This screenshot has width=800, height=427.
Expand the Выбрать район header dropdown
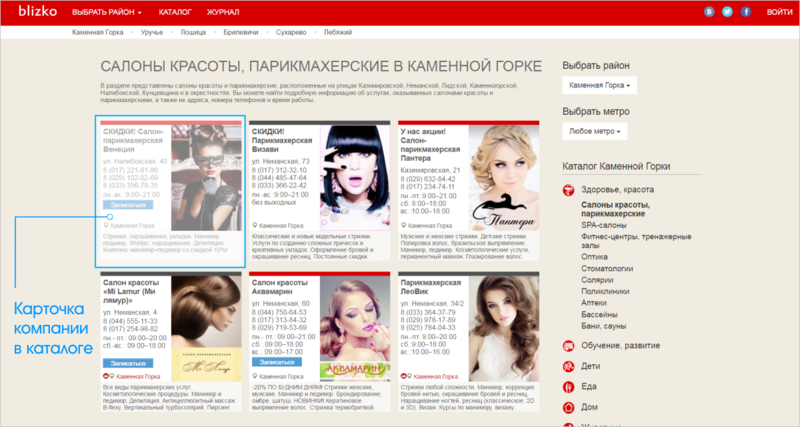[107, 12]
